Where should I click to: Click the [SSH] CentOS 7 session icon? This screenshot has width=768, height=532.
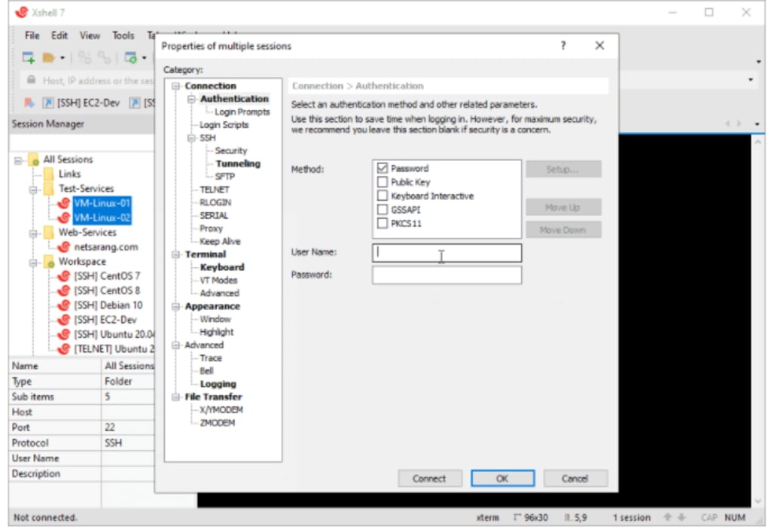coord(64,276)
